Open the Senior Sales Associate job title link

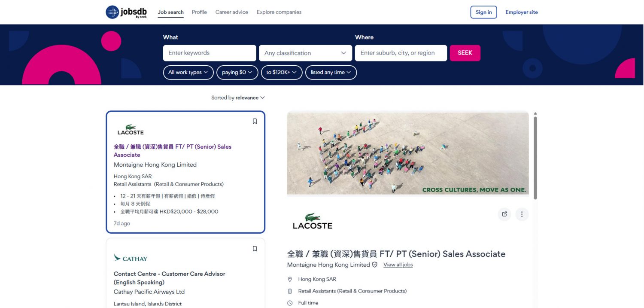pyautogui.click(x=172, y=151)
